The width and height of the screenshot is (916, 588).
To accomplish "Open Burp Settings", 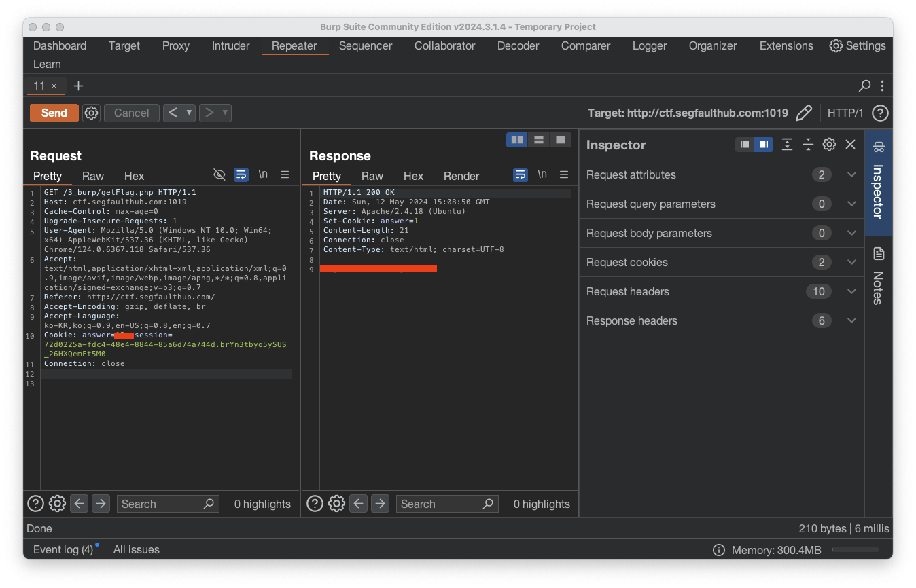I will pyautogui.click(x=858, y=45).
